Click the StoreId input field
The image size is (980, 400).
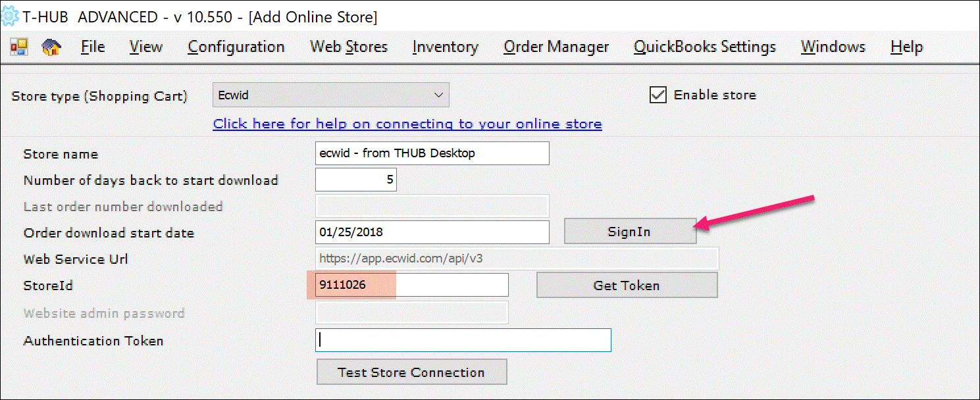pos(412,285)
